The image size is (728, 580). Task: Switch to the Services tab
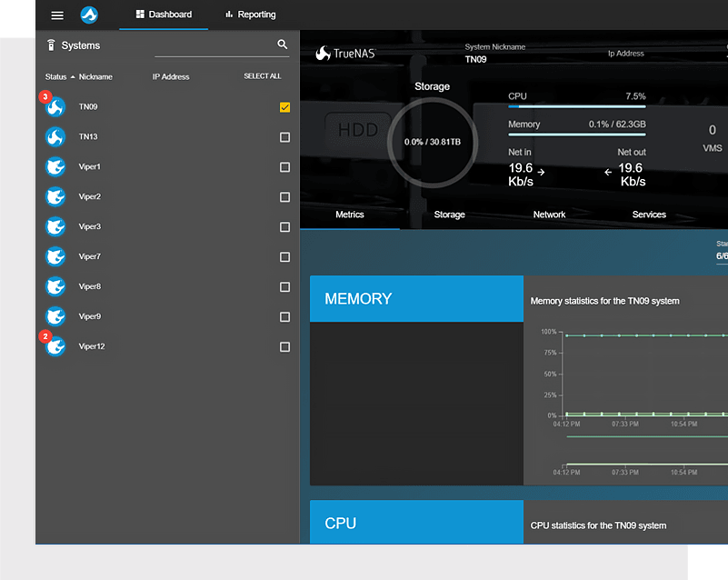[x=649, y=215]
